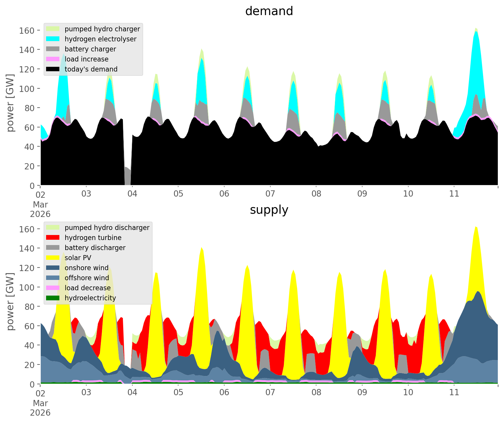
Task: Select the battery charger legend label
Action: (x=90, y=49)
